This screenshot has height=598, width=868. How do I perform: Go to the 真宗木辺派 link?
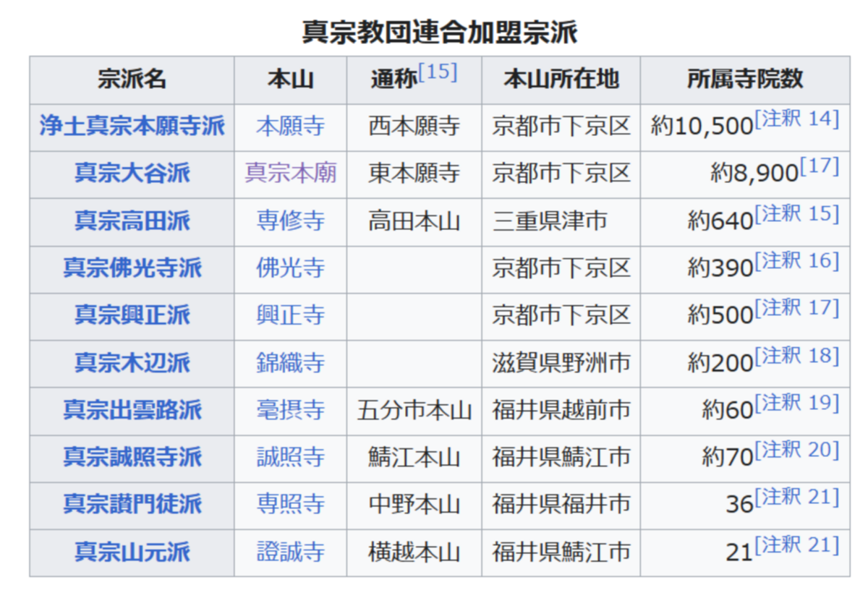click(x=132, y=363)
